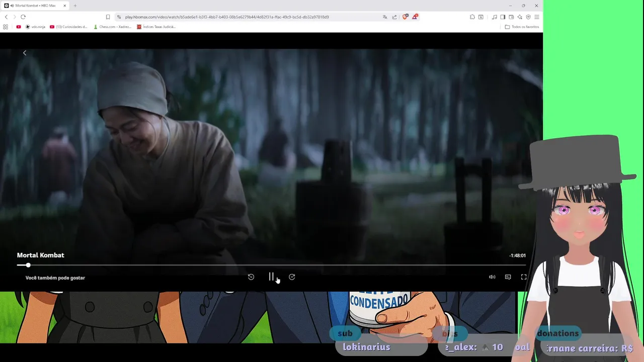Screen dimensions: 644x362
Task: Open Brave Wallet icon
Action: coord(511,17)
